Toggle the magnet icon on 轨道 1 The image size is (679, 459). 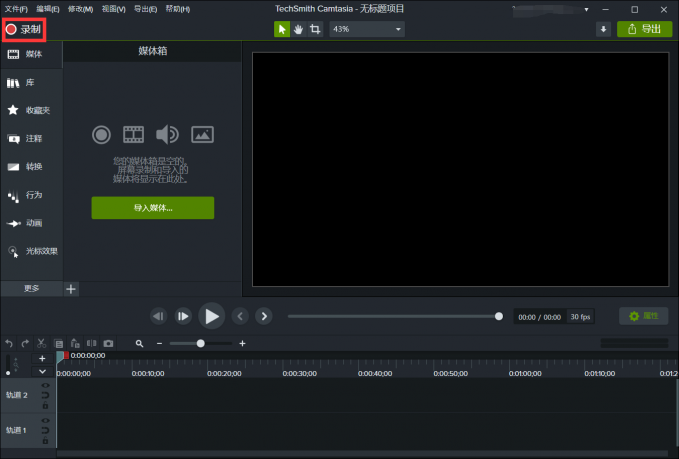pos(45,430)
